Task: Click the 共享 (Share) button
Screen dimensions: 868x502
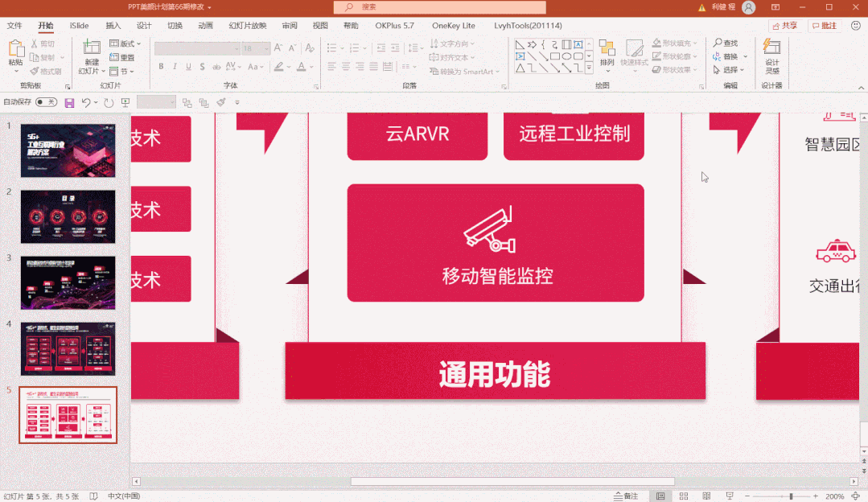Action: [784, 25]
